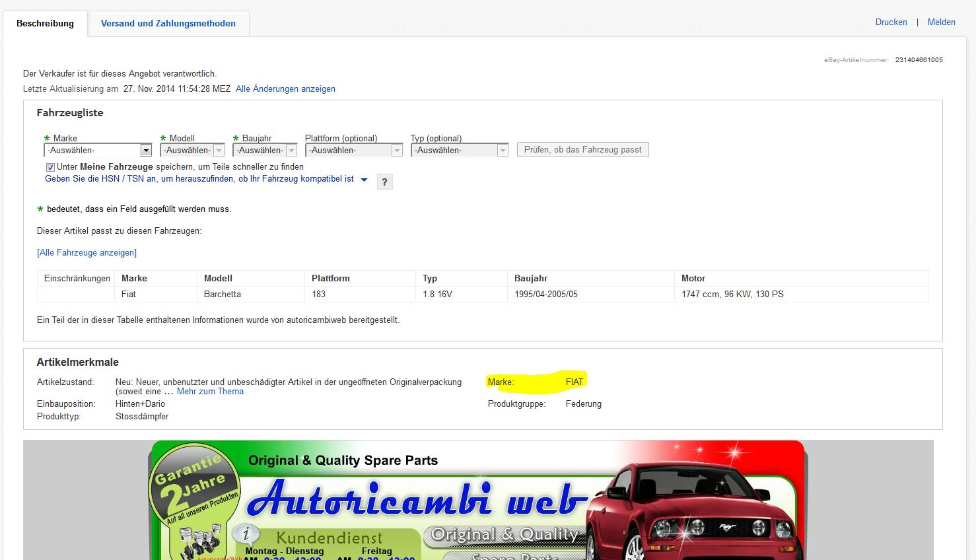Click the highlighted 'FIAT' brand value
This screenshot has width=976, height=560.
[575, 382]
